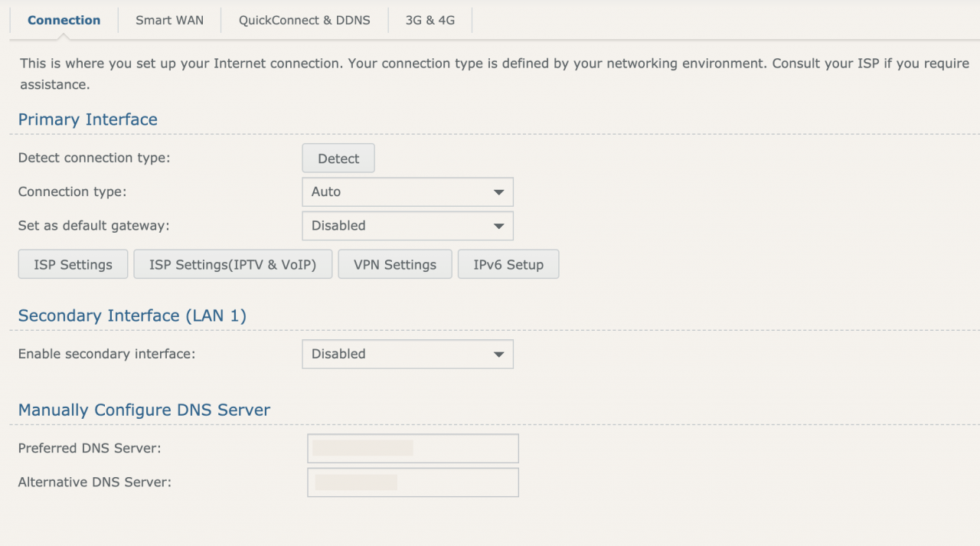Click the Preferred DNS Server input field
The width and height of the screenshot is (980, 546).
413,448
